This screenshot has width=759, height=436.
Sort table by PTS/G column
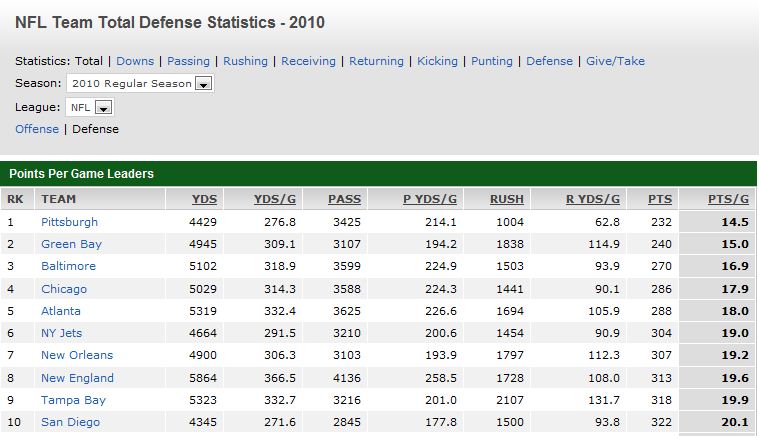(729, 199)
